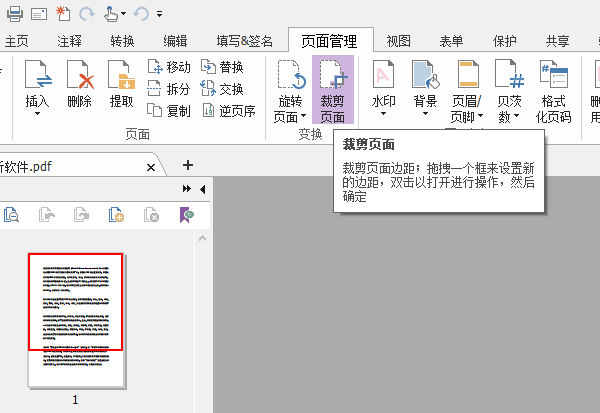600x413 pixels.
Task: Click the Redo arrow icon
Action: [x=86, y=14]
